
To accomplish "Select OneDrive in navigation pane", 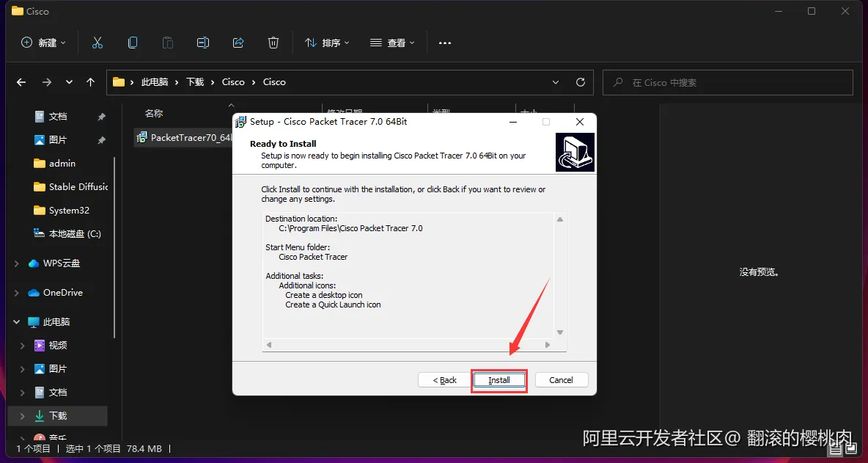I will 62,293.
